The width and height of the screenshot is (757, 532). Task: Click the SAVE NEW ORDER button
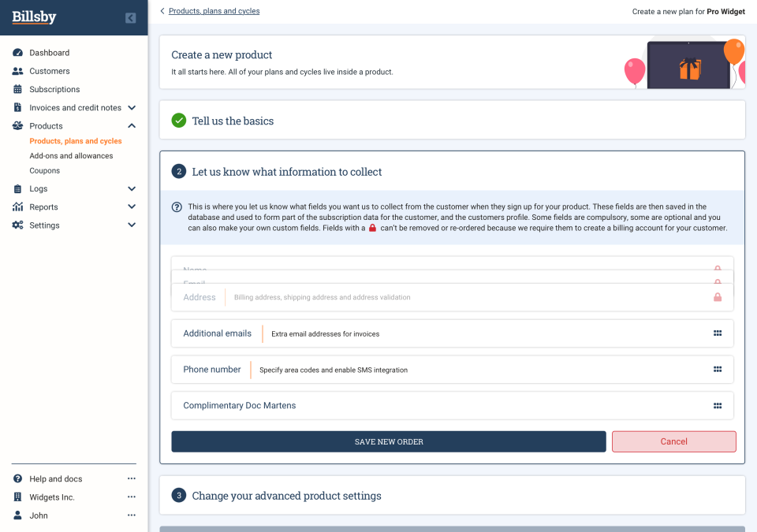click(x=388, y=441)
